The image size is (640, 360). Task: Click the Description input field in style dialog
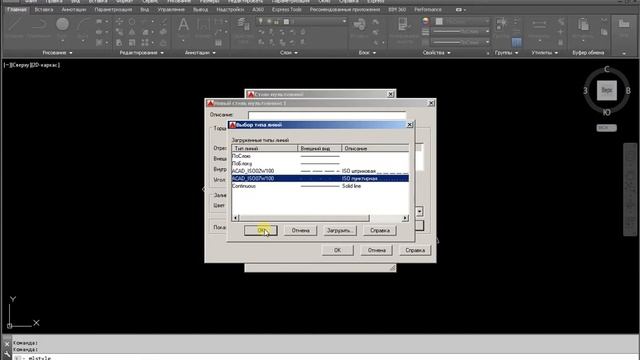327,115
